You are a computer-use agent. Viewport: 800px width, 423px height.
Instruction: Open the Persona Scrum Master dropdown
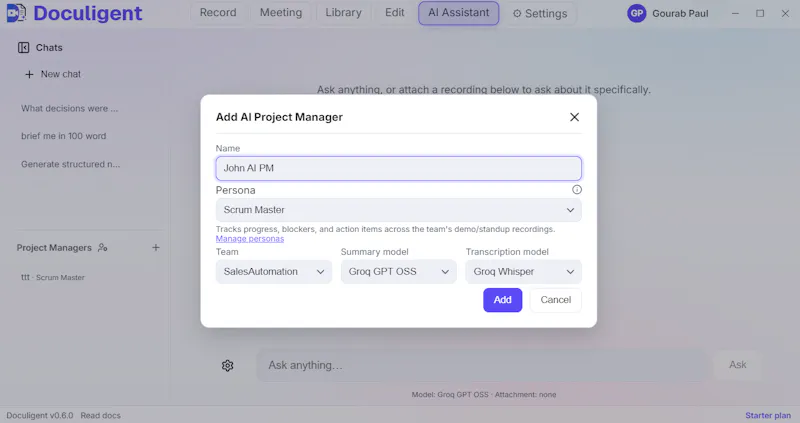pos(398,210)
